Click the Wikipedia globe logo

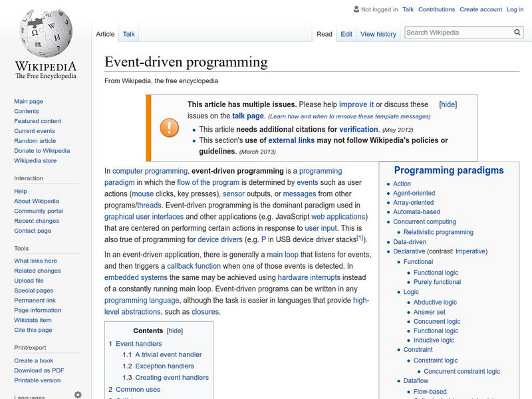(x=46, y=33)
